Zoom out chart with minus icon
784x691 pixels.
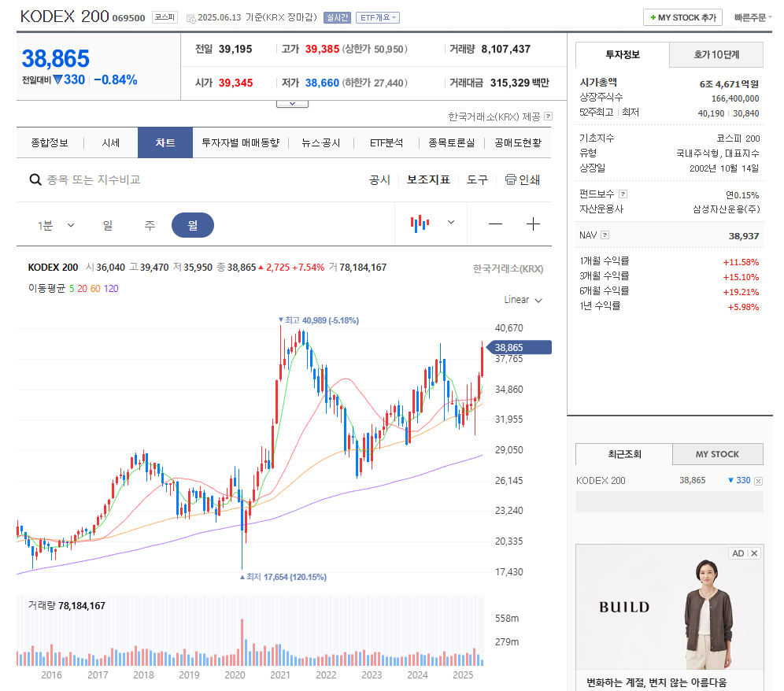point(495,224)
